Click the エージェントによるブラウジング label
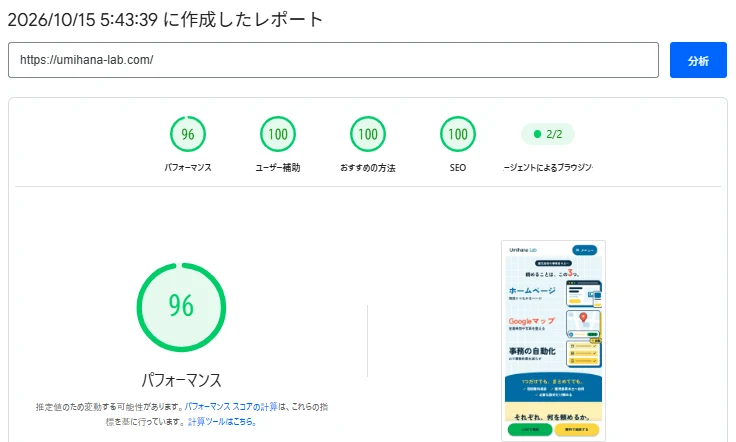This screenshot has width=736, height=442. pyautogui.click(x=548, y=168)
